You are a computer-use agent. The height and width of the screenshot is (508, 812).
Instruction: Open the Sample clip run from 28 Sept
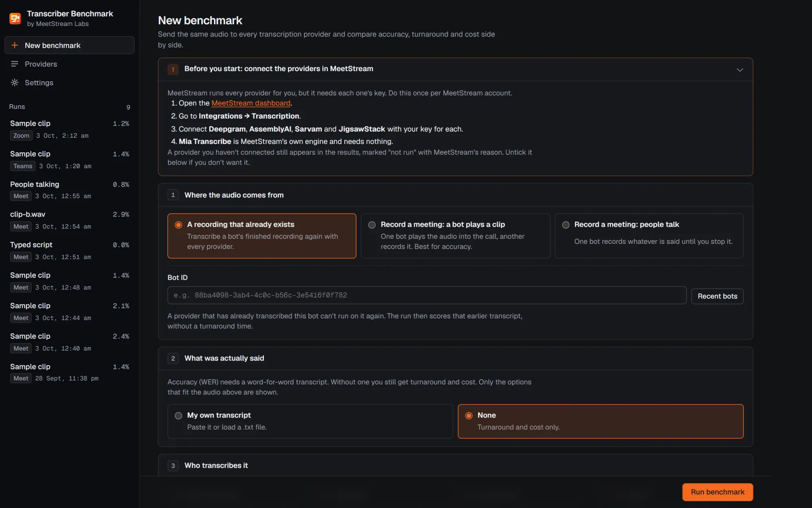[x=69, y=372]
